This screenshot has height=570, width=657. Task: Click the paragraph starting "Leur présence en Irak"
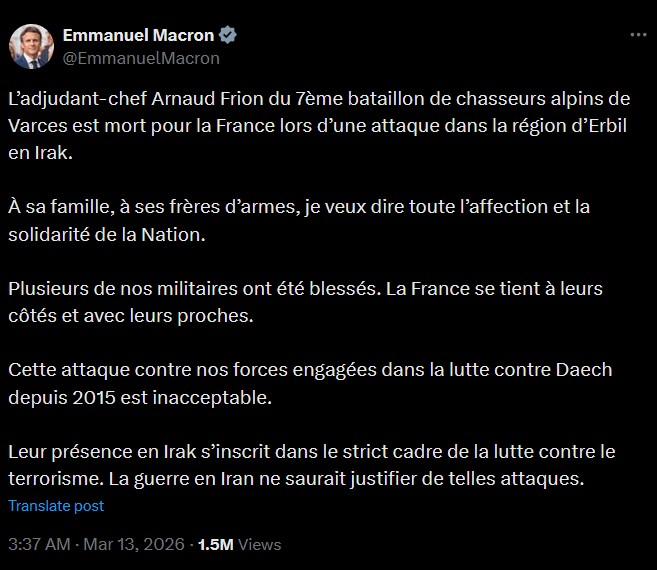(x=310, y=465)
